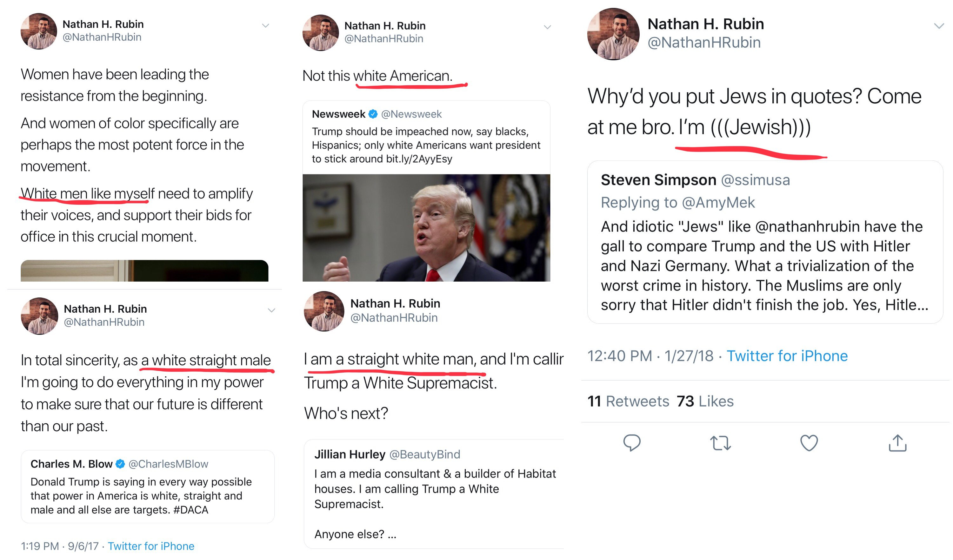Screen dimensions: 953x560
Task: View the 73 Likes list
Action: [x=705, y=401]
